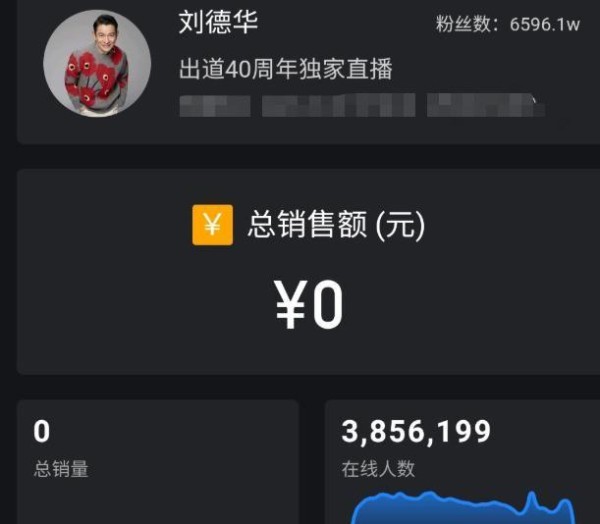Click the large ¥0 sales amount

point(308,304)
